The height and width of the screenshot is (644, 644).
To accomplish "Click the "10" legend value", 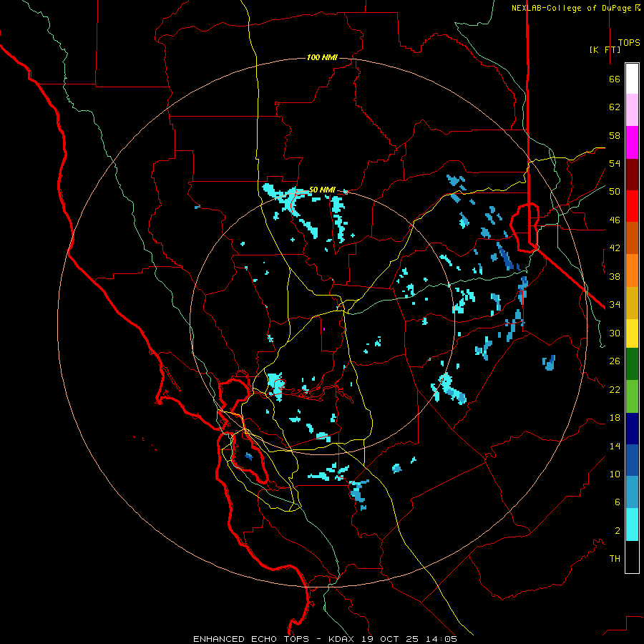I will [x=615, y=474].
